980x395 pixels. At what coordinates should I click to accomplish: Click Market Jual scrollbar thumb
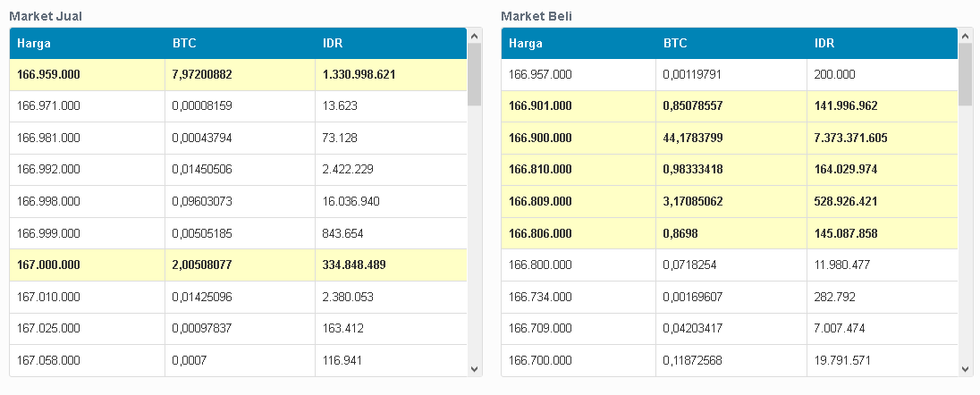[x=474, y=74]
